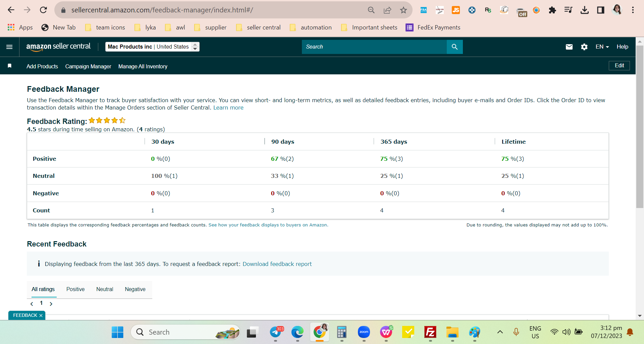Toggle the browser side panel icon
This screenshot has width=644, height=344.
tap(601, 10)
